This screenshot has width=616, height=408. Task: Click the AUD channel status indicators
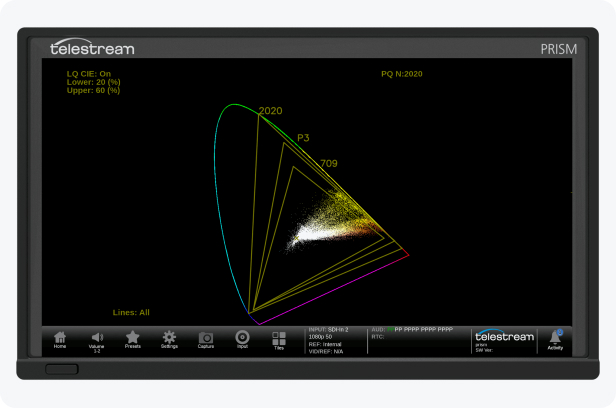412,329
